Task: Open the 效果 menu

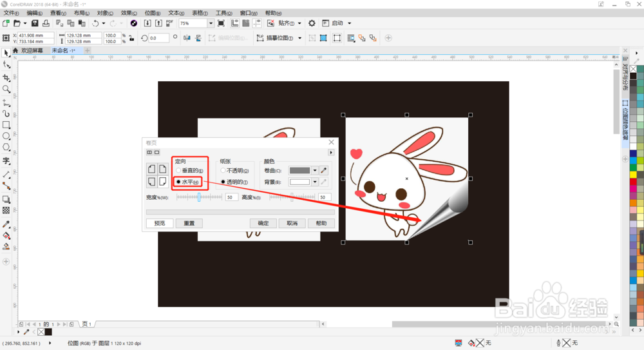Action: pyautogui.click(x=129, y=13)
